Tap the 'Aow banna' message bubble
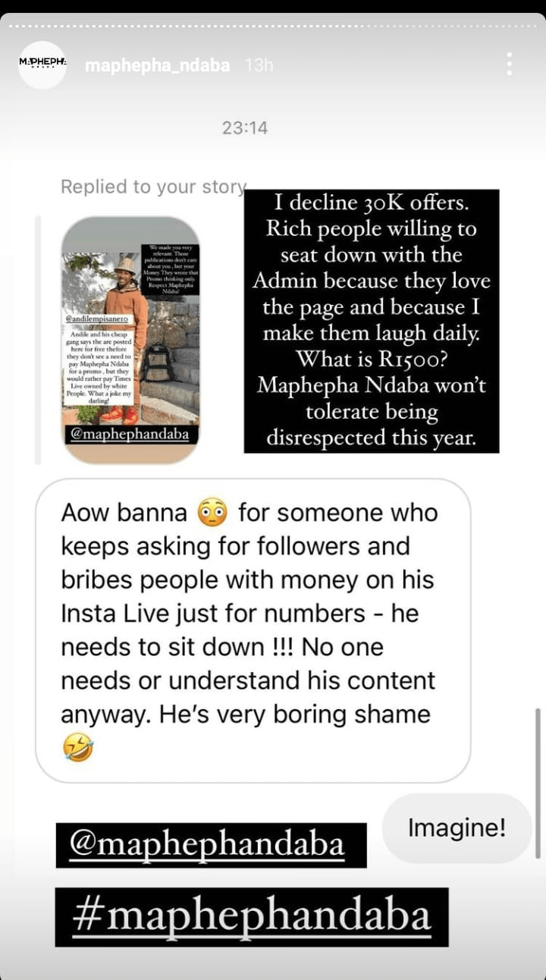Screen dimensions: 546x980 click(x=253, y=630)
